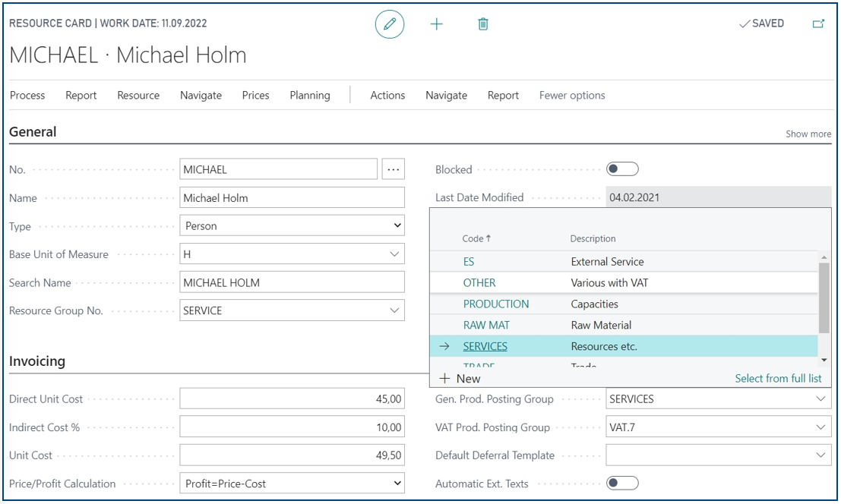Click Last Date Modified field
Image resolution: width=841 pixels, height=504 pixels.
[x=718, y=197]
